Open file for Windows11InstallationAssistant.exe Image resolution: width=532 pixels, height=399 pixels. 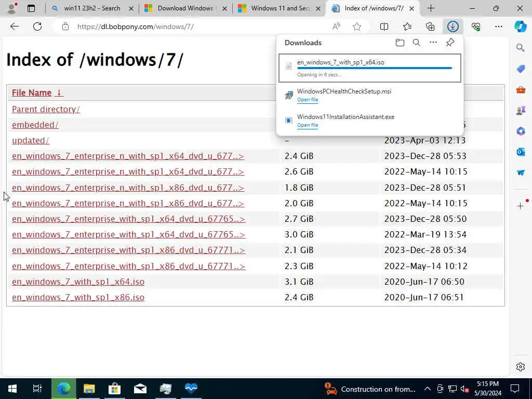click(308, 125)
